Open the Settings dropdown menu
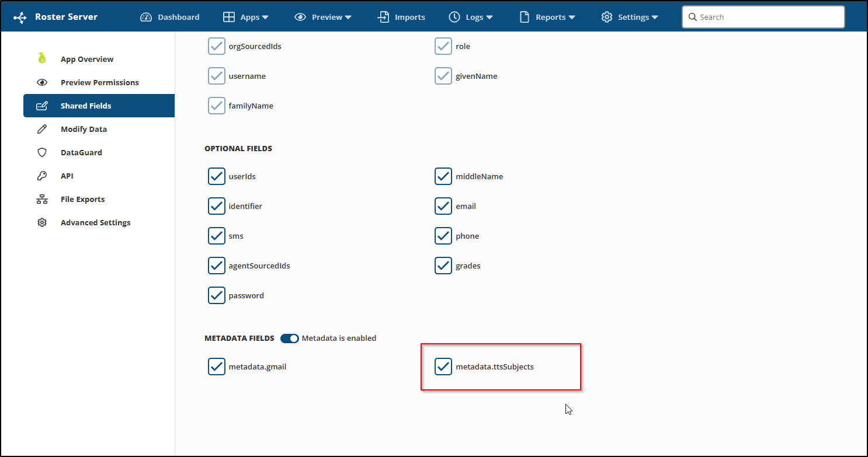The height and width of the screenshot is (457, 868). [x=630, y=17]
